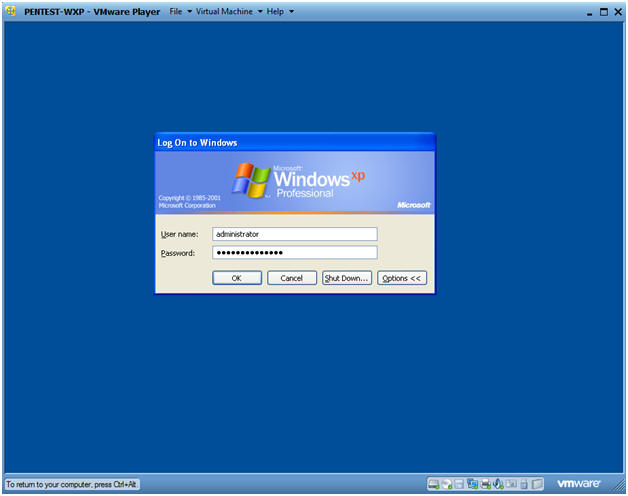Click OK to log on
The height and width of the screenshot is (496, 628).
(x=237, y=278)
